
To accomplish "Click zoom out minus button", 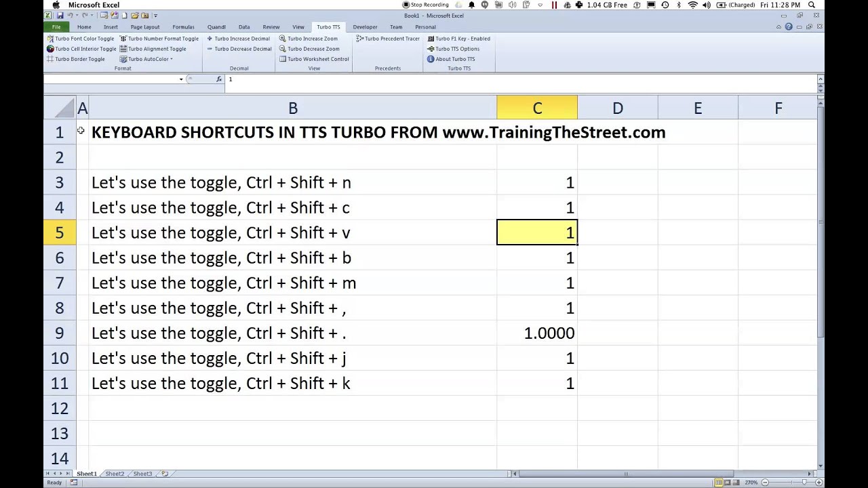I will tap(765, 483).
